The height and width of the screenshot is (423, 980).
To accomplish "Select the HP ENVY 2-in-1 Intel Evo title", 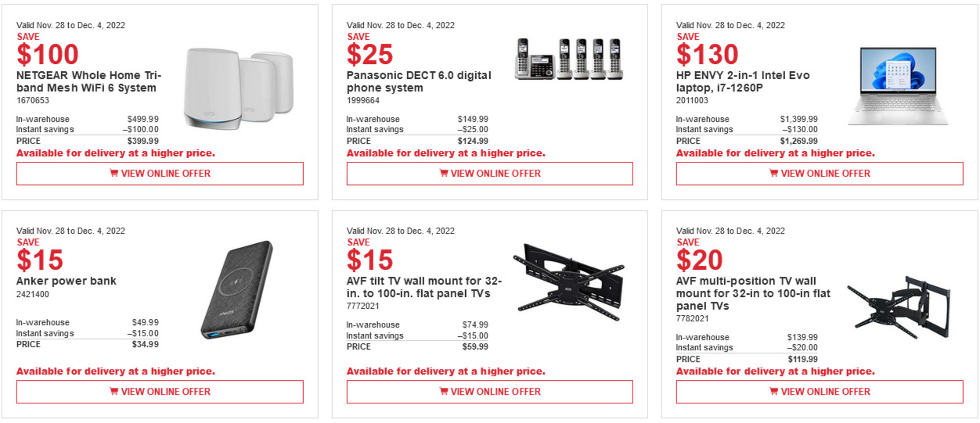I will [743, 81].
